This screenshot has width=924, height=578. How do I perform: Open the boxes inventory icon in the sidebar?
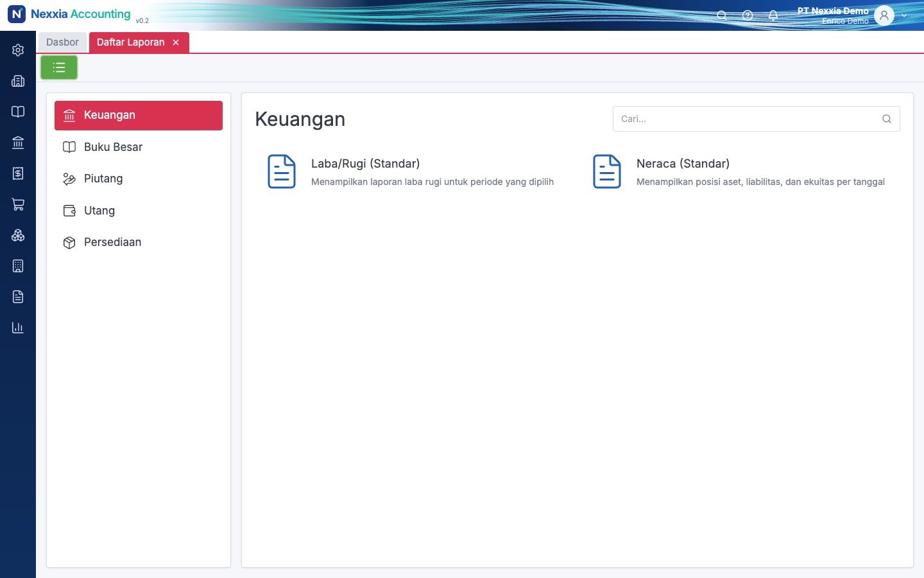18,235
